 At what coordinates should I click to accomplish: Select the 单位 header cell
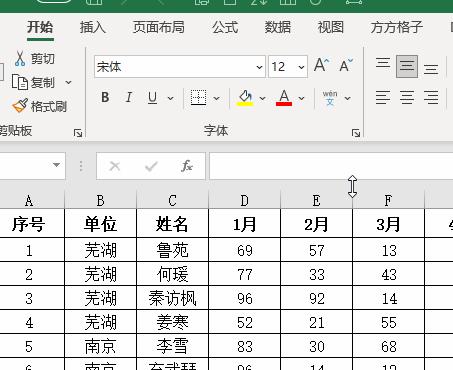tap(100, 224)
